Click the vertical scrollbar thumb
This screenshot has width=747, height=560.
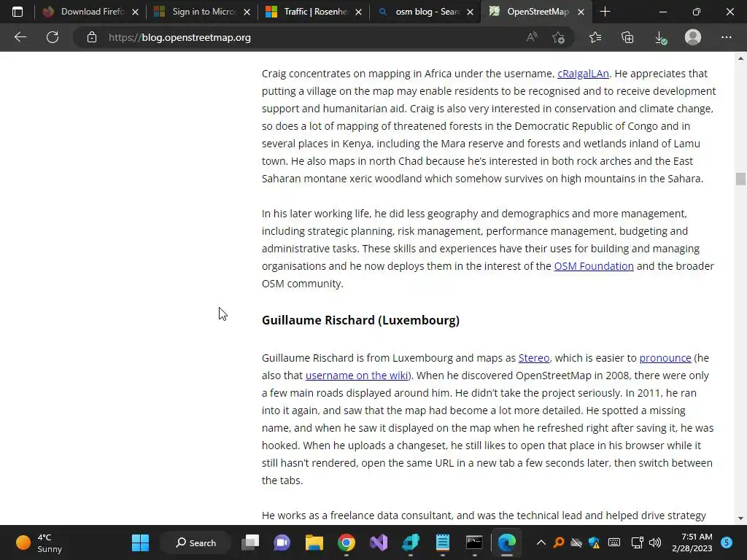(x=740, y=179)
